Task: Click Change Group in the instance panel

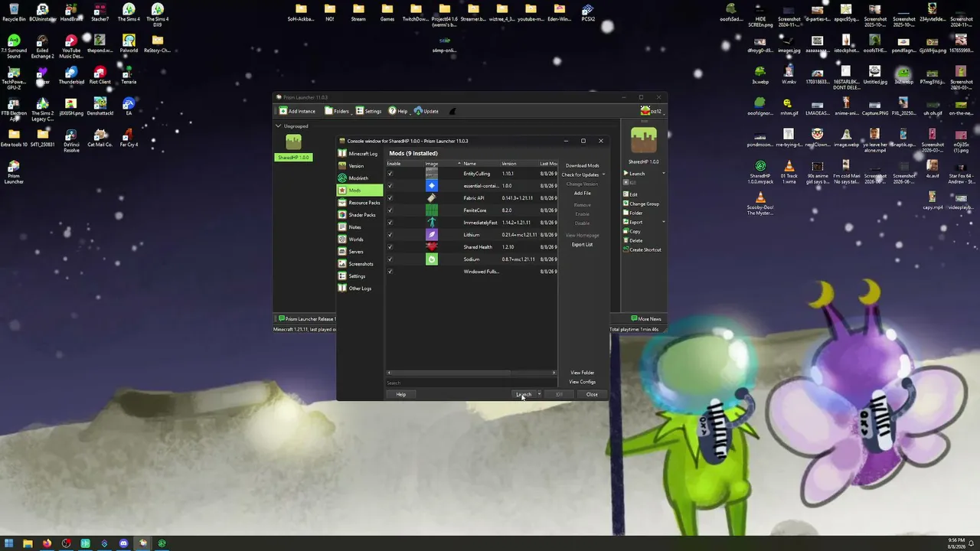Action: coord(641,204)
